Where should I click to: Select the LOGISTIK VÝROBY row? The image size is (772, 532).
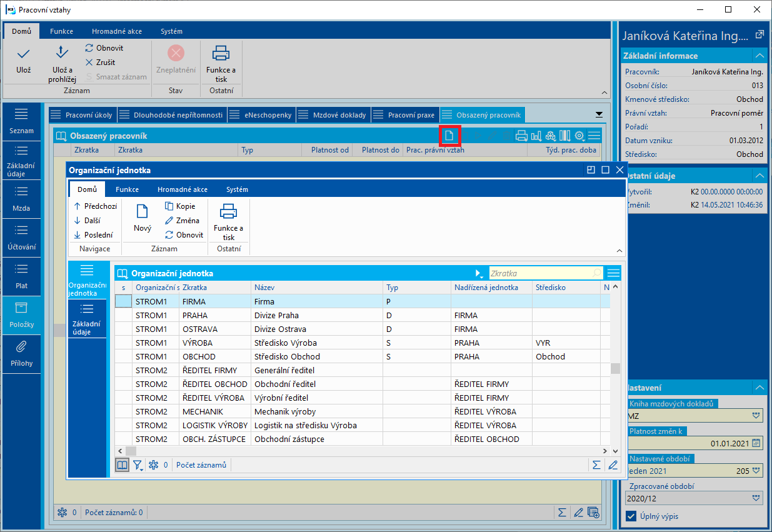pos(363,425)
